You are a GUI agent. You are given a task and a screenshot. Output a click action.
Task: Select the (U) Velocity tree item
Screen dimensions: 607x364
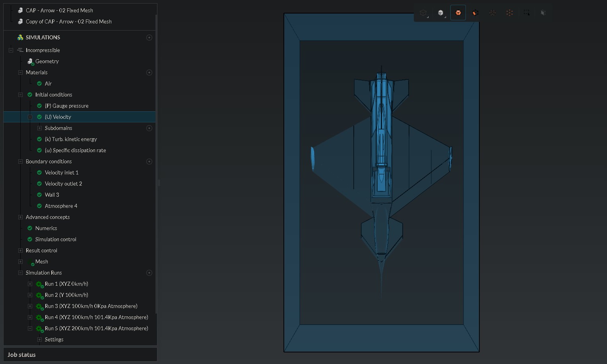80,117
